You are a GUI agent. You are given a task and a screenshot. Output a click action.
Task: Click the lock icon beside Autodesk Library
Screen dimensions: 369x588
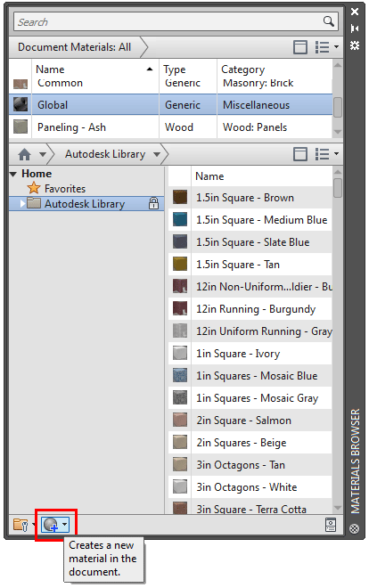pyautogui.click(x=153, y=204)
